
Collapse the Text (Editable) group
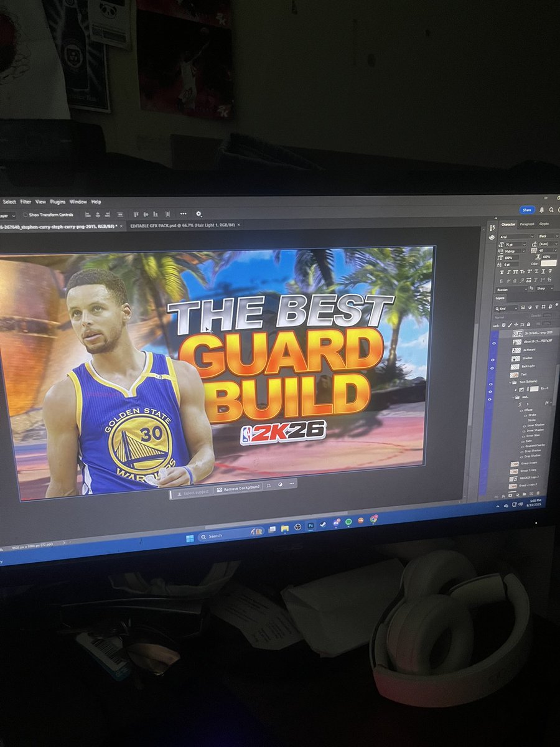(510, 382)
